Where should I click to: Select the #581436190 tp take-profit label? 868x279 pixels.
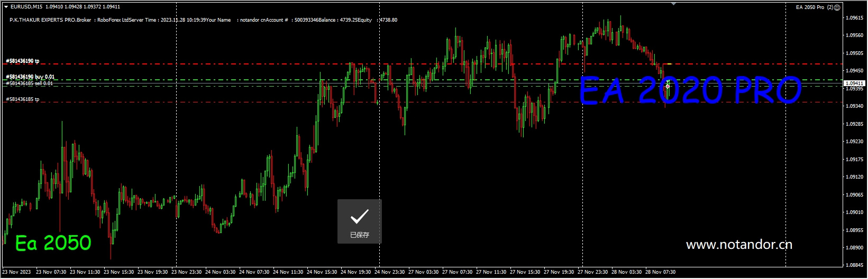pos(22,61)
